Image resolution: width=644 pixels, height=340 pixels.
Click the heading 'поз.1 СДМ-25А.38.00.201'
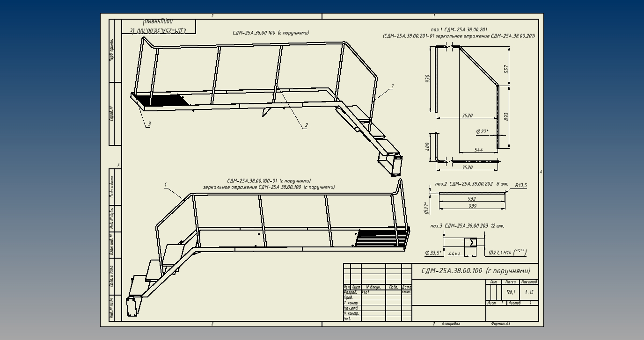point(459,29)
